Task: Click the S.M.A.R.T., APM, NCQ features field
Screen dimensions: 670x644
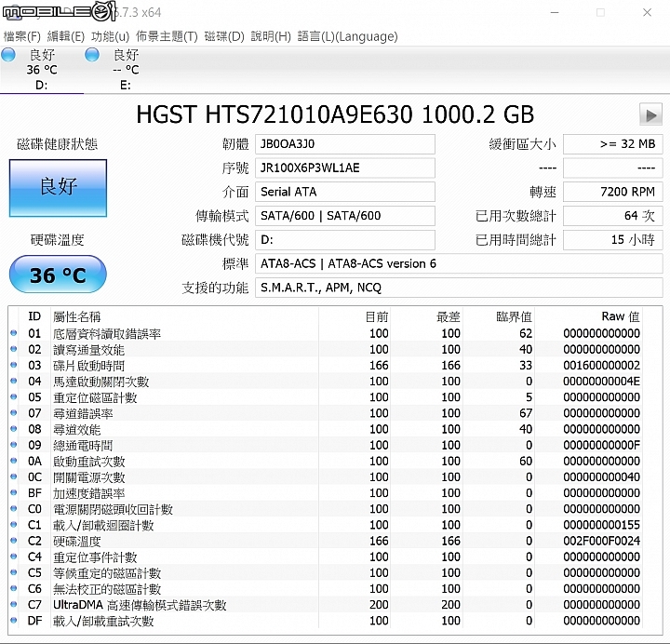Action: coord(459,288)
